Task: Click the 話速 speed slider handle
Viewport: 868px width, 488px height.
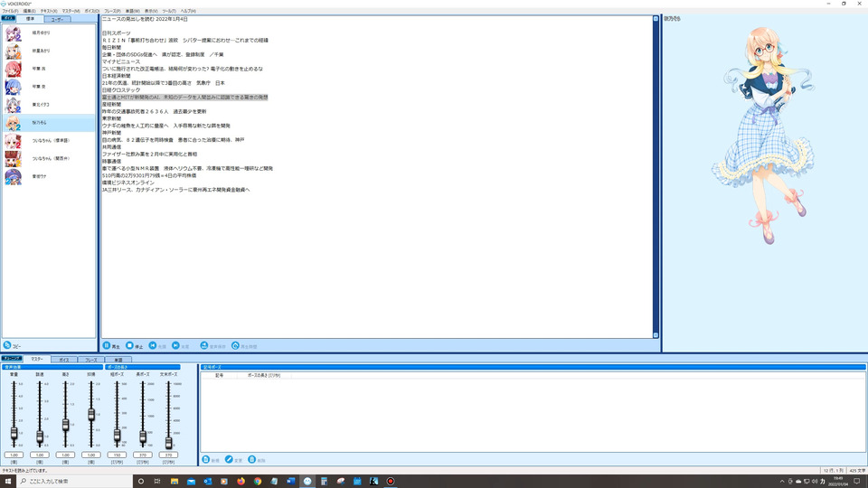Action: click(40, 437)
